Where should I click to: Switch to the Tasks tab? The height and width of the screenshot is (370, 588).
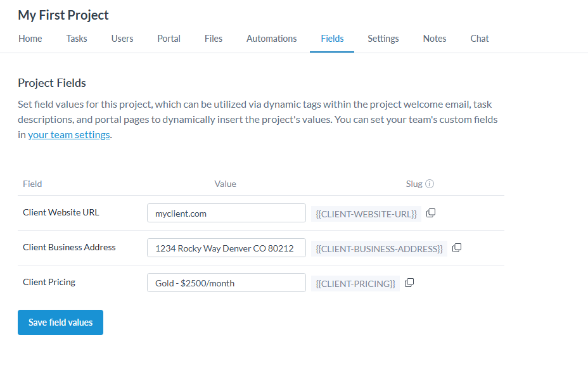click(77, 39)
